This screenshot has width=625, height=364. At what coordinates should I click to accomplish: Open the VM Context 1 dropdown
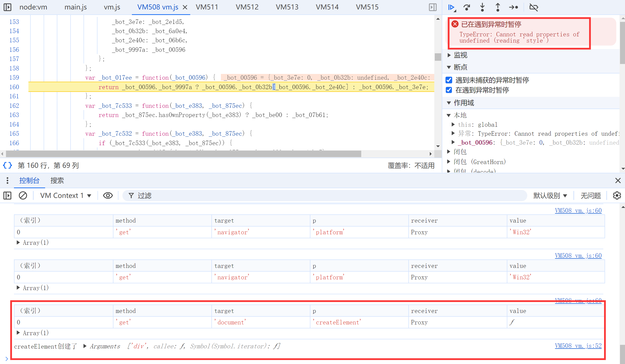(x=65, y=195)
